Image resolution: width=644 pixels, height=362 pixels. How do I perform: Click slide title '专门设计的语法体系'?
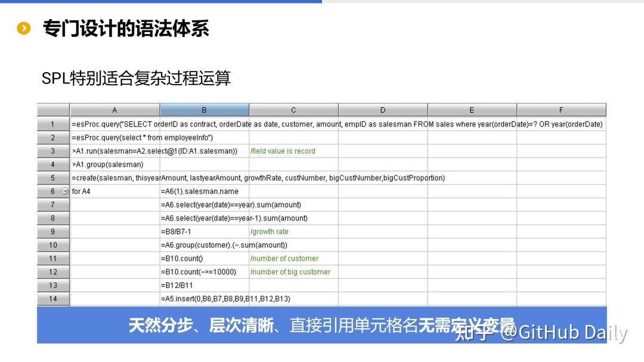pyautogui.click(x=126, y=29)
